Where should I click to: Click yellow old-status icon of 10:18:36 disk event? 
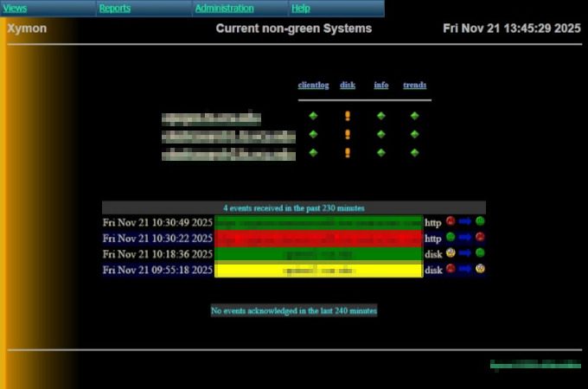point(451,252)
